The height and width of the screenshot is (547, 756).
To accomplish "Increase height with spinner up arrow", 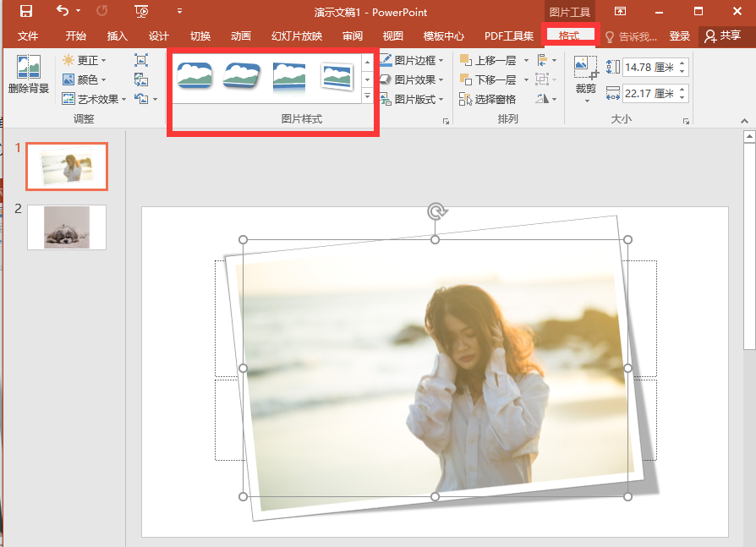I will coord(682,63).
